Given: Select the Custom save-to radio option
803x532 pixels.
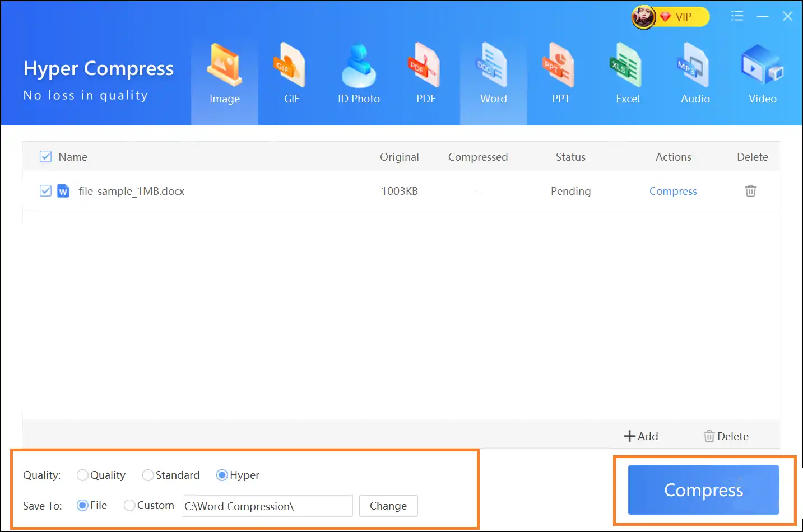Looking at the screenshot, I should [x=129, y=505].
